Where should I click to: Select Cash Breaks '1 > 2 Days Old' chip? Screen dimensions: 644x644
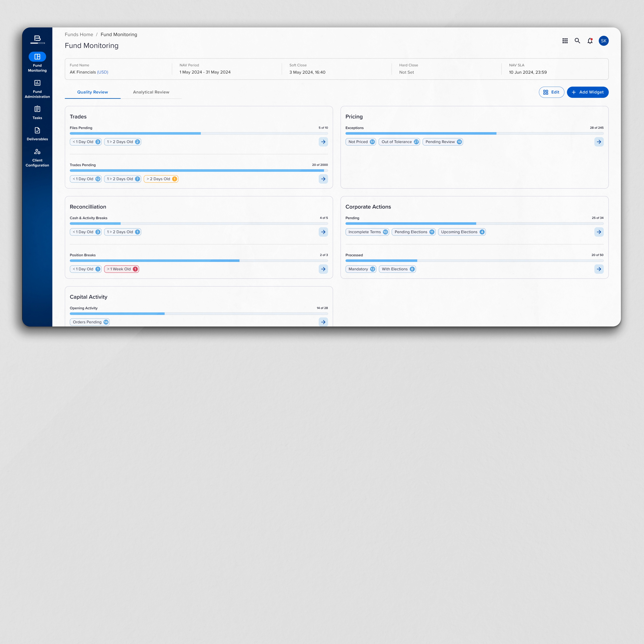click(123, 232)
